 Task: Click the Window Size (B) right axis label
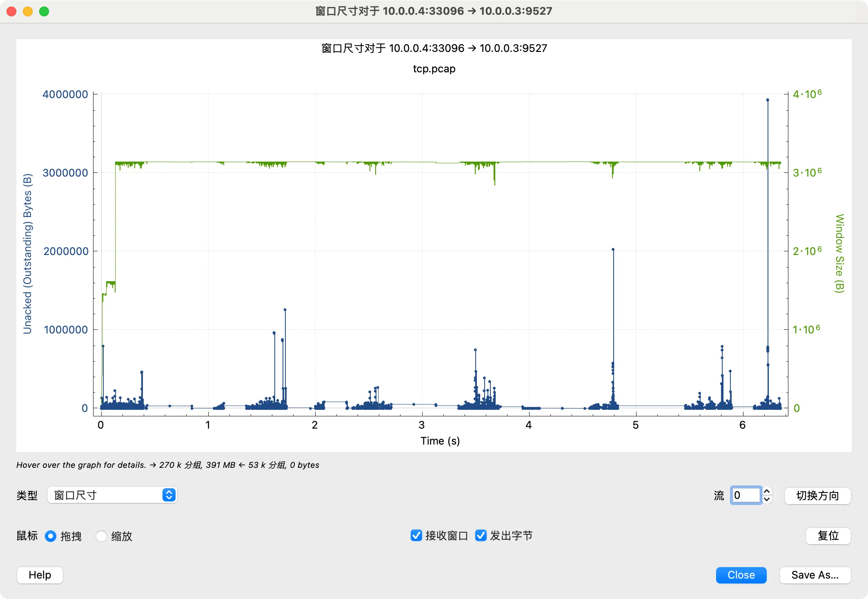[839, 253]
